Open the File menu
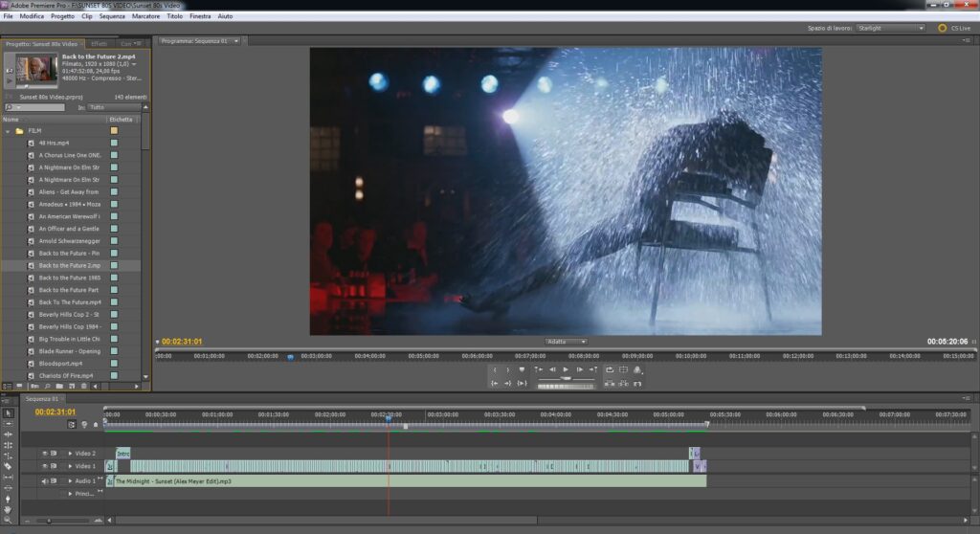This screenshot has width=980, height=534. pos(8,16)
